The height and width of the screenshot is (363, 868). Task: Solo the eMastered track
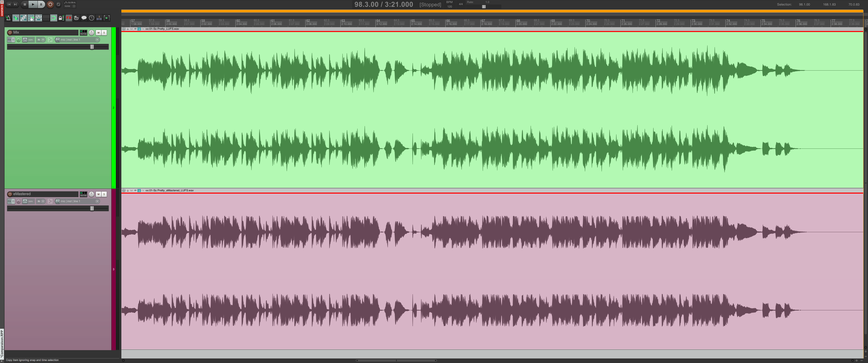[104, 194]
